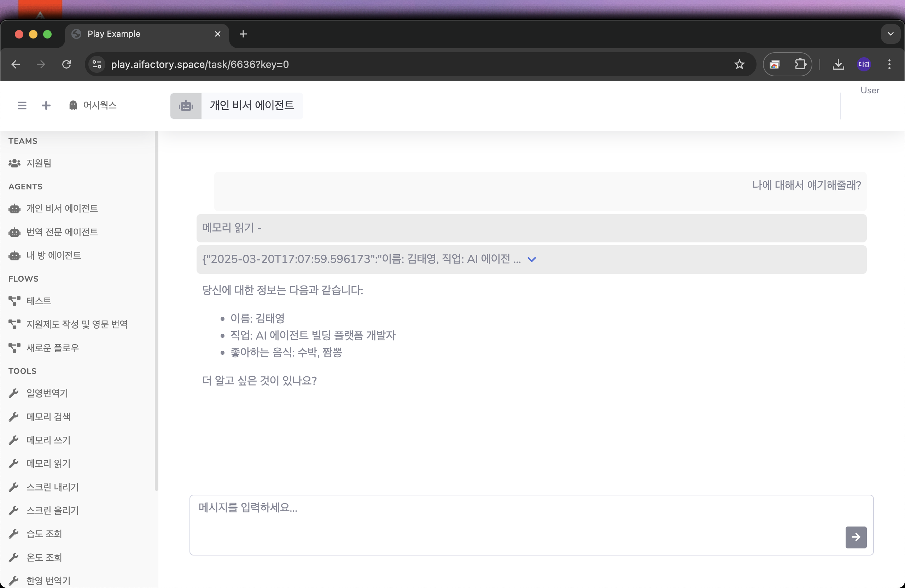Open the 스크린 내리기 tool
905x588 pixels.
point(44,487)
